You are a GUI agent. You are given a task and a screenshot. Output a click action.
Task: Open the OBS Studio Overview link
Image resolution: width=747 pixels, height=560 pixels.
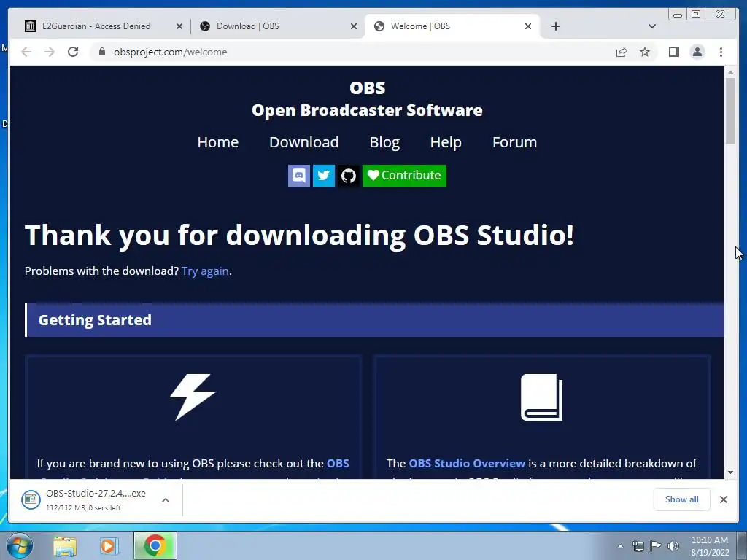467,463
